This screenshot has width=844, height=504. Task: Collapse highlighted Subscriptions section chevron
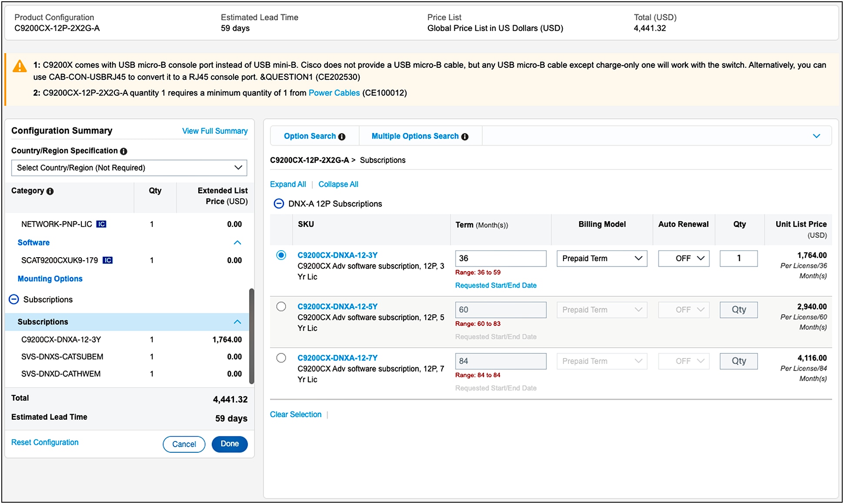(x=237, y=322)
